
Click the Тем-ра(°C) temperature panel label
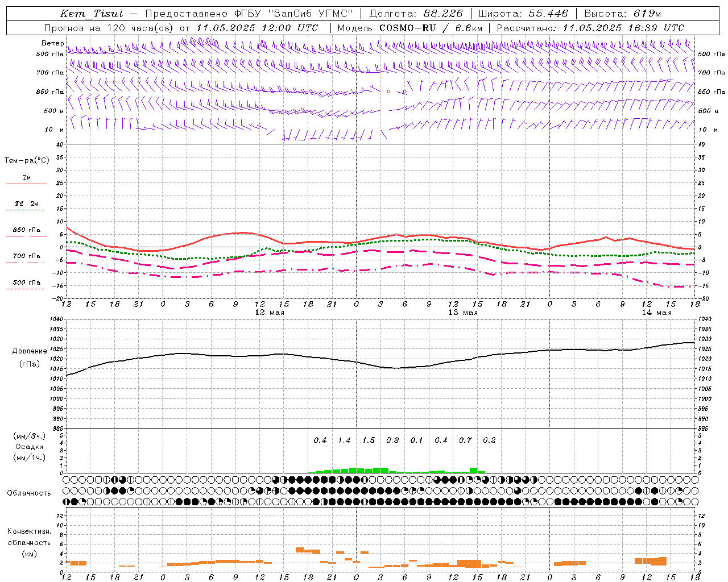[27, 161]
